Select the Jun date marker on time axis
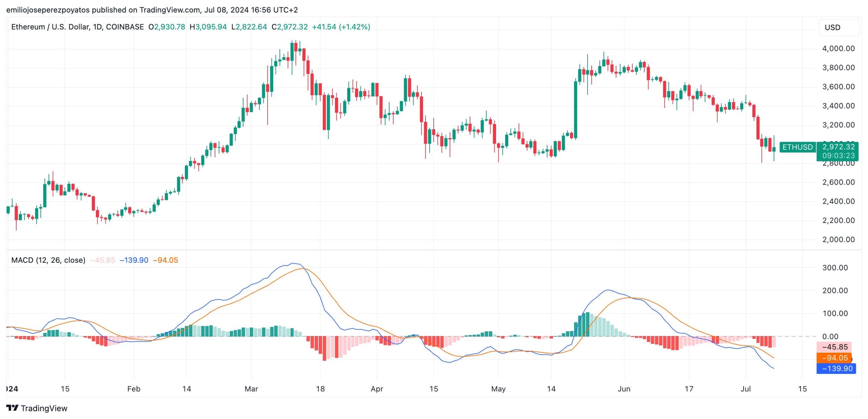The height and width of the screenshot is (419, 868). 624,389
